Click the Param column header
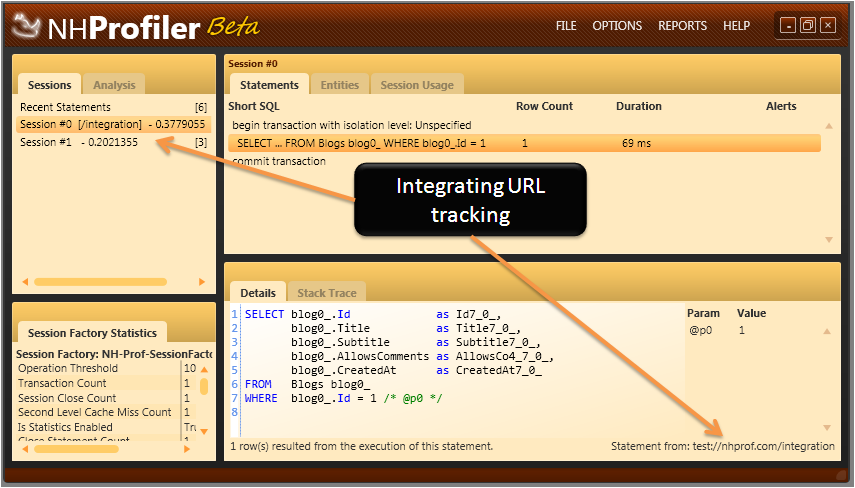855x488 pixels. tap(703, 313)
